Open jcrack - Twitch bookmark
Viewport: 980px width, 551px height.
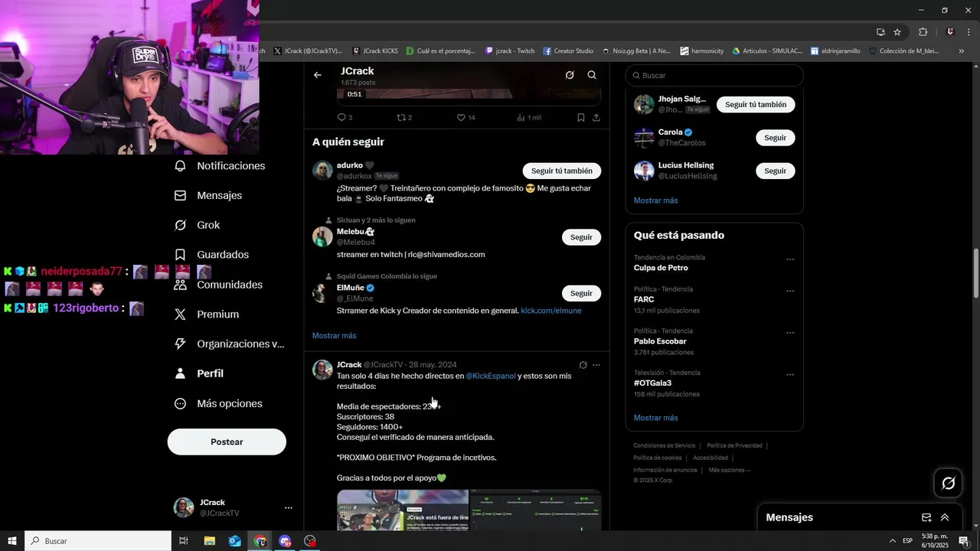511,51
